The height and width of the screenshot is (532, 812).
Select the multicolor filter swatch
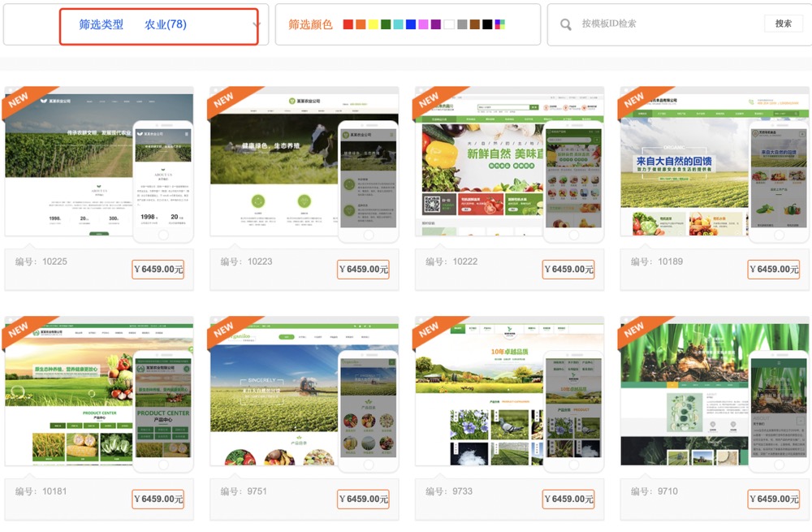point(499,24)
